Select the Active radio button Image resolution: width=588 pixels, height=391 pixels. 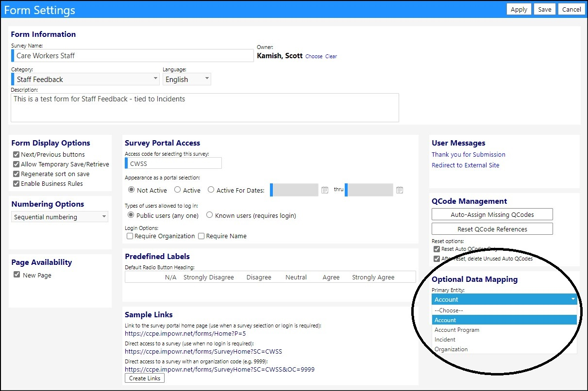click(177, 190)
